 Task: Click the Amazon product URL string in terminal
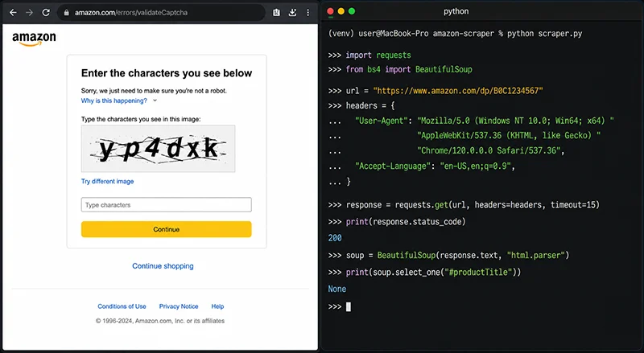458,91
